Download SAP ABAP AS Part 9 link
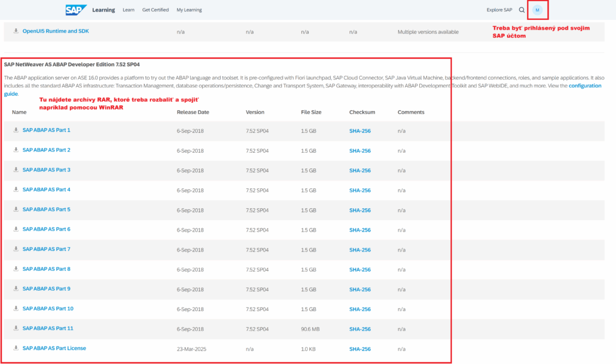The image size is (616, 364). 46,289
